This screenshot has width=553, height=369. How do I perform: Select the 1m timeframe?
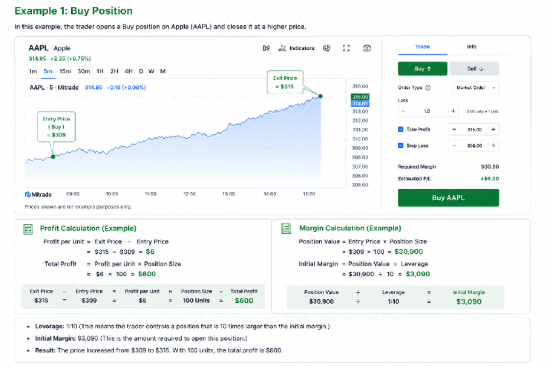[33, 71]
